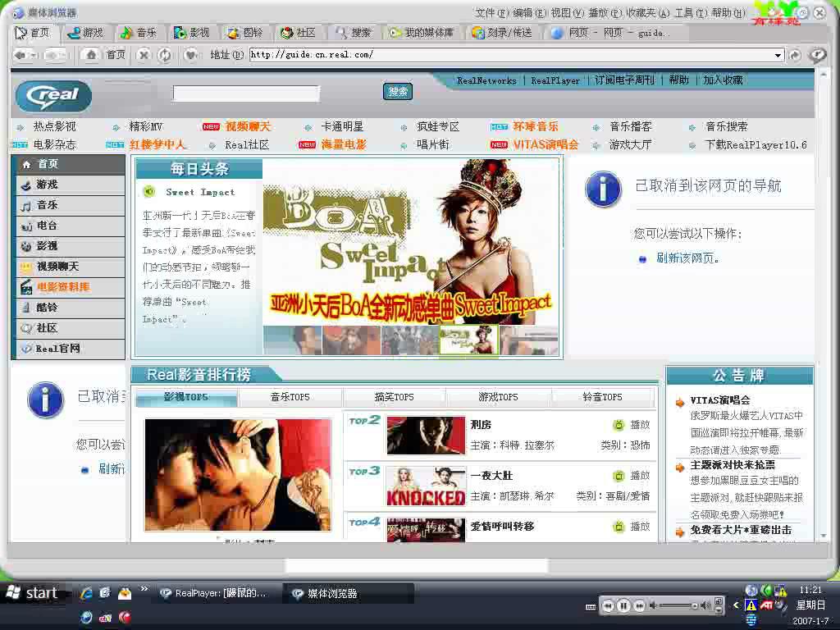Click 下载RealPlayer10.6 link
840x630 pixels.
pos(756,144)
